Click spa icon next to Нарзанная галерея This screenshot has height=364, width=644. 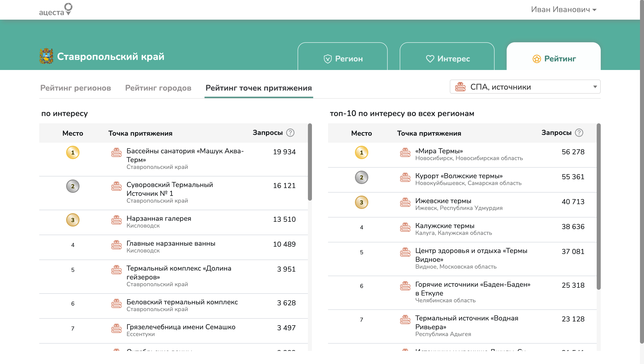click(116, 220)
